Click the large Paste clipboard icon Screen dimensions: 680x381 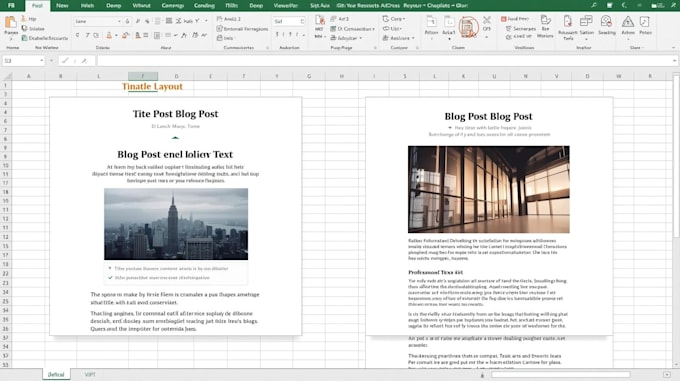10,22
